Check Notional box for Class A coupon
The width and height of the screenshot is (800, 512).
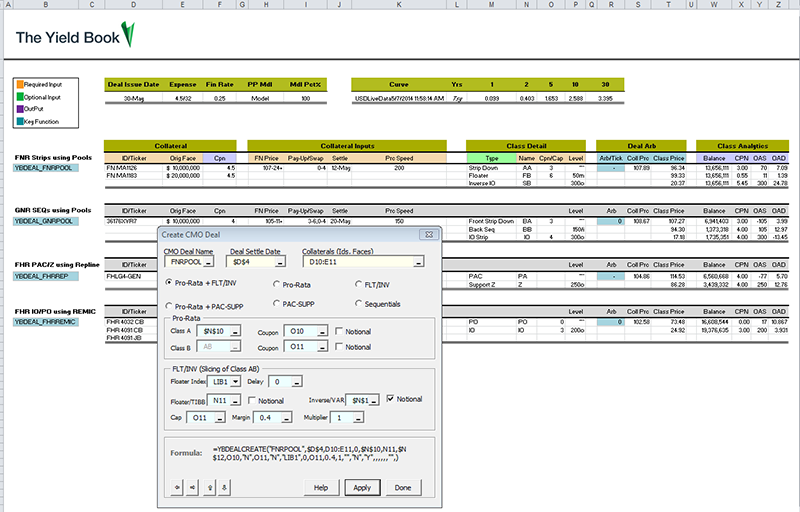[x=339, y=331]
